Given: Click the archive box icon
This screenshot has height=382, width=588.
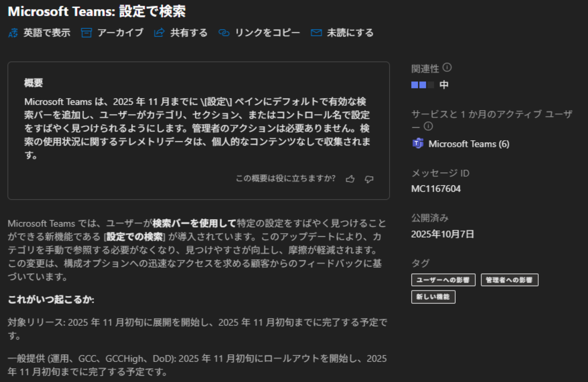Looking at the screenshot, I should click(x=86, y=33).
